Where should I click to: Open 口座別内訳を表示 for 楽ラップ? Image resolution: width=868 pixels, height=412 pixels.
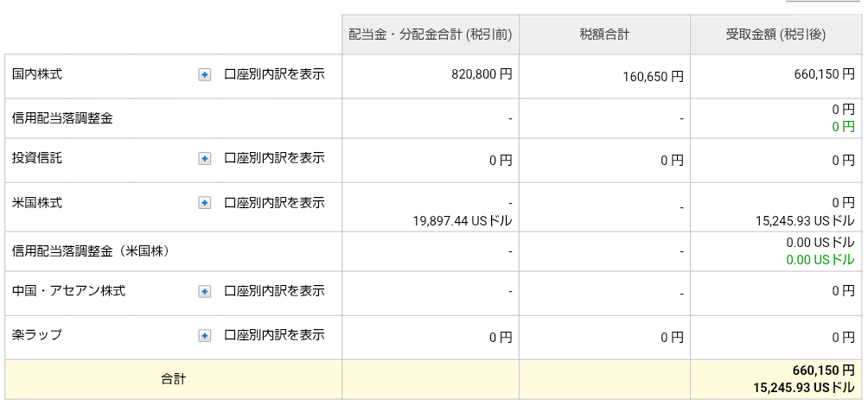[x=274, y=335]
